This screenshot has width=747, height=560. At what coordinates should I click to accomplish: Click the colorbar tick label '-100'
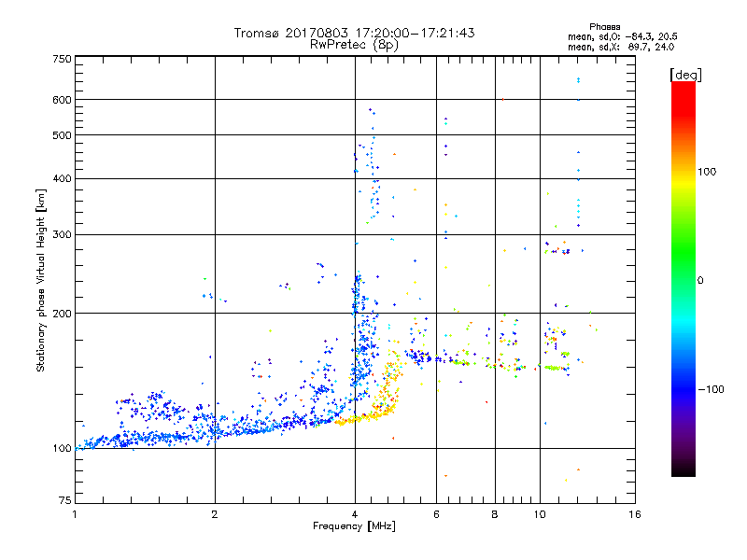coord(711,389)
